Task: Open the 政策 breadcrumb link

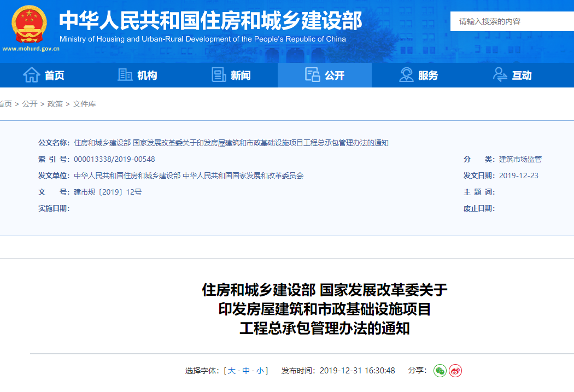Action: tap(56, 103)
